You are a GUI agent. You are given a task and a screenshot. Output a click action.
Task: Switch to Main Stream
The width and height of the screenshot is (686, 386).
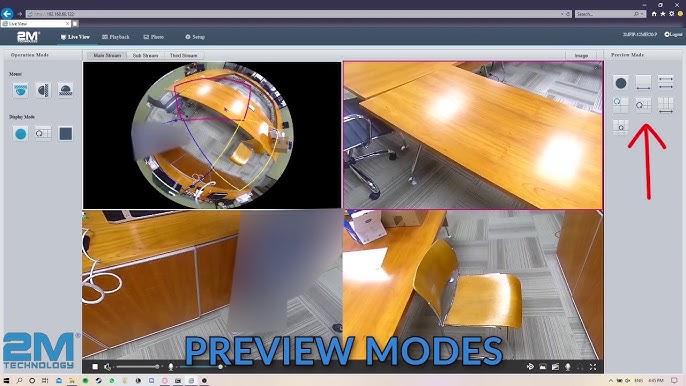[x=107, y=56]
